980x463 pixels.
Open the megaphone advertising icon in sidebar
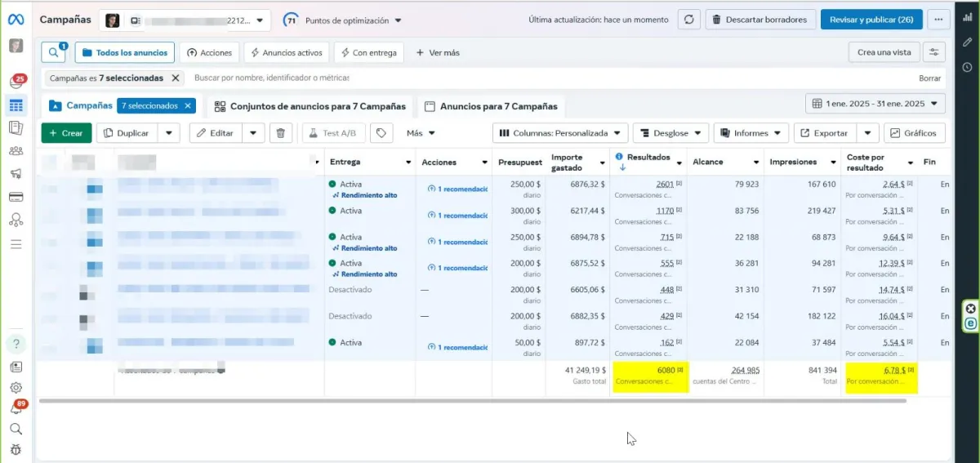(x=16, y=174)
